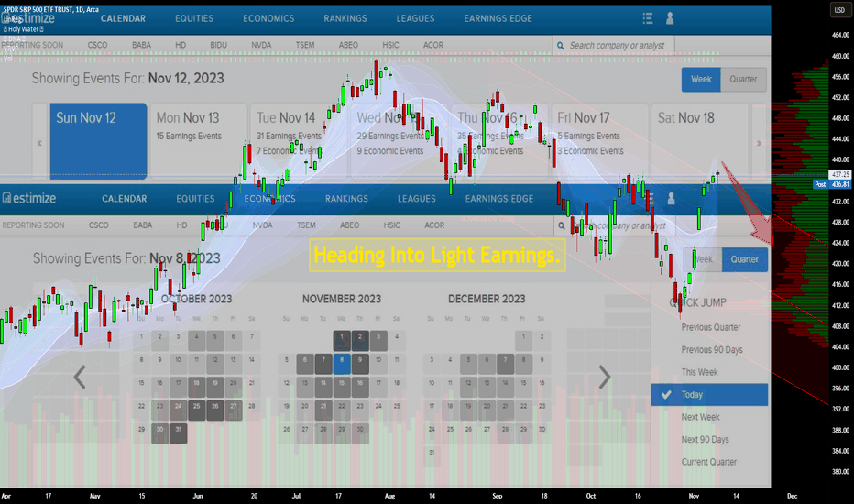The height and width of the screenshot is (504, 854).
Task: Select Quarter in the lower view toggle
Action: tap(745, 259)
